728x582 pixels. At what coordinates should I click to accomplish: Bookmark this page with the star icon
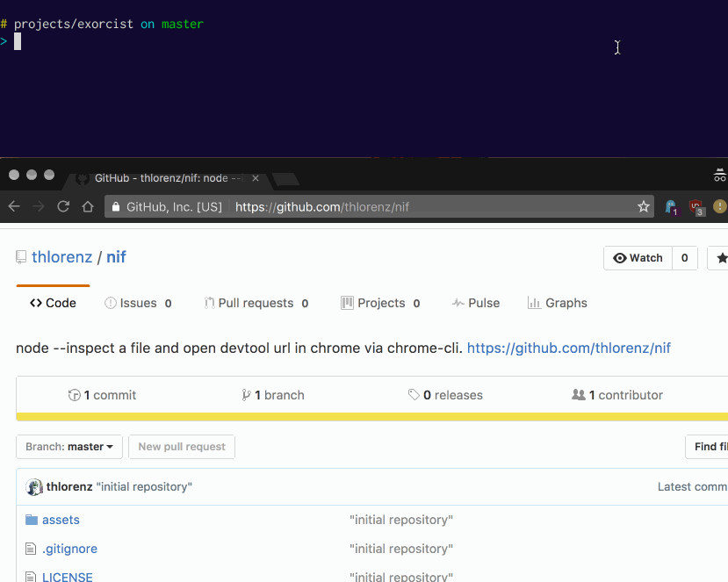tap(643, 206)
